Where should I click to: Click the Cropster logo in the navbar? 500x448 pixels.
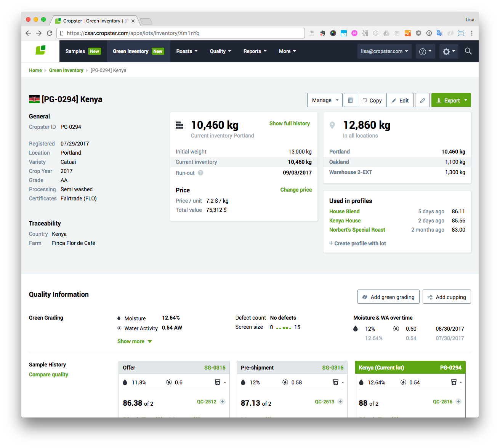click(40, 50)
